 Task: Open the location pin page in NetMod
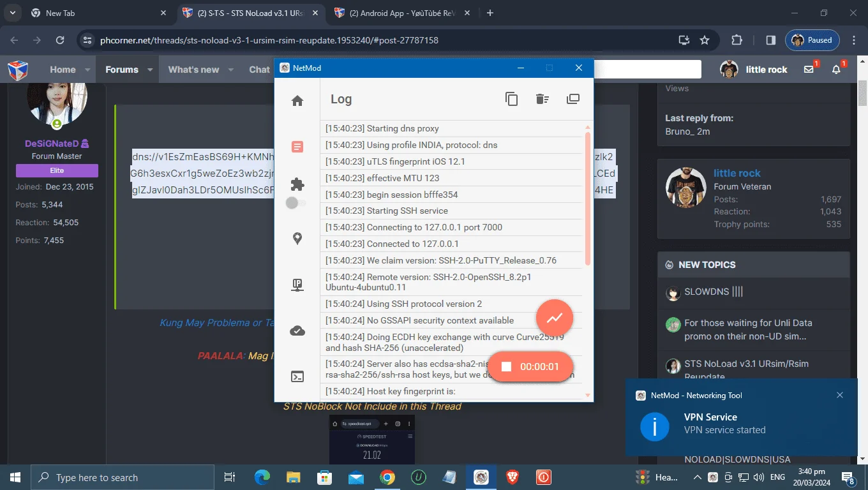(x=297, y=239)
